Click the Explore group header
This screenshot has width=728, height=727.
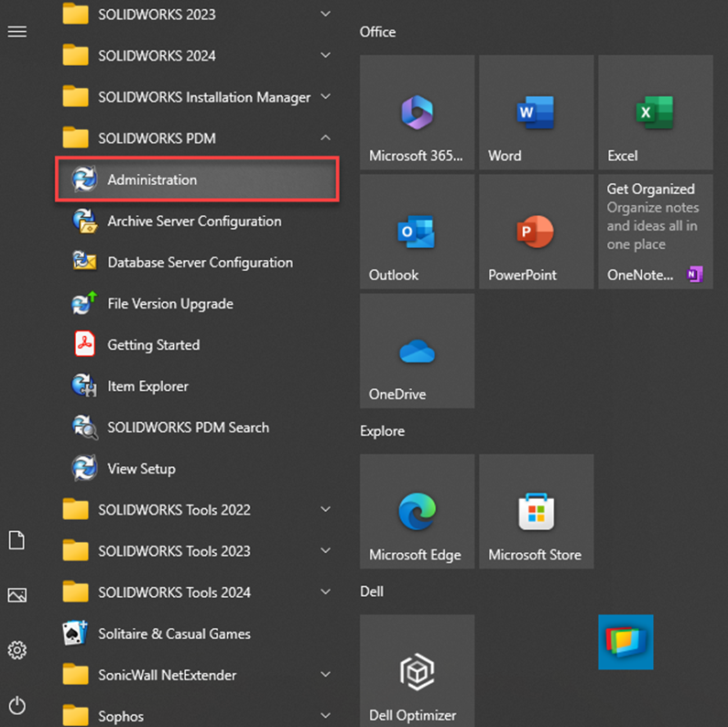382,431
